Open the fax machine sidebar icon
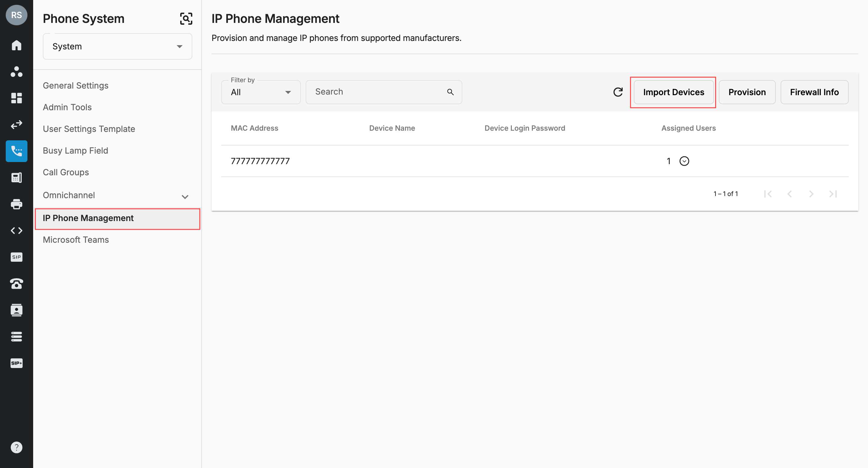The height and width of the screenshot is (468, 868). tap(16, 177)
